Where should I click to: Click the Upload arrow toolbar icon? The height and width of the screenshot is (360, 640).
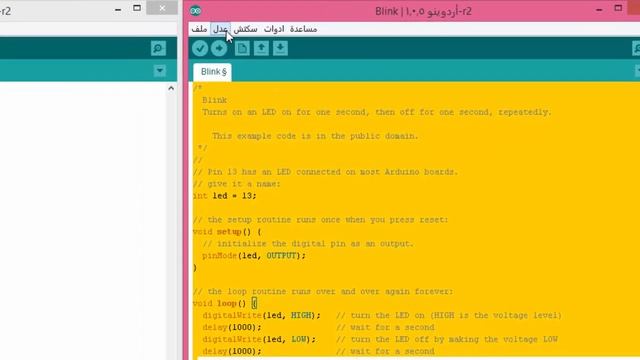coord(219,48)
